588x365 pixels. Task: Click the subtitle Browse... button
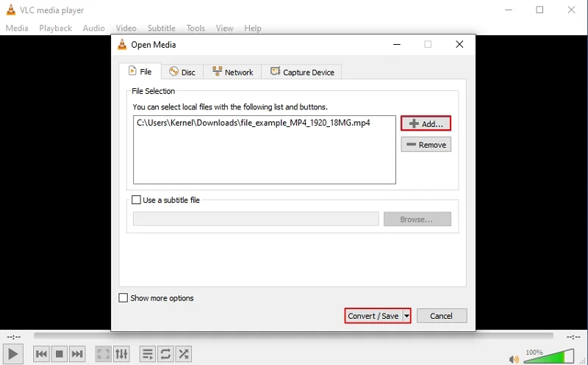tap(417, 220)
